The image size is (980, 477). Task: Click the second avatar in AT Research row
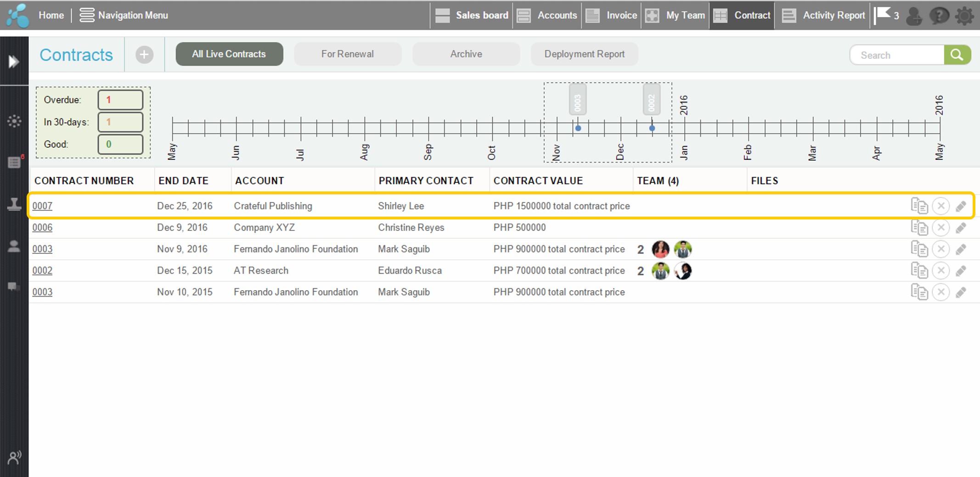click(683, 271)
